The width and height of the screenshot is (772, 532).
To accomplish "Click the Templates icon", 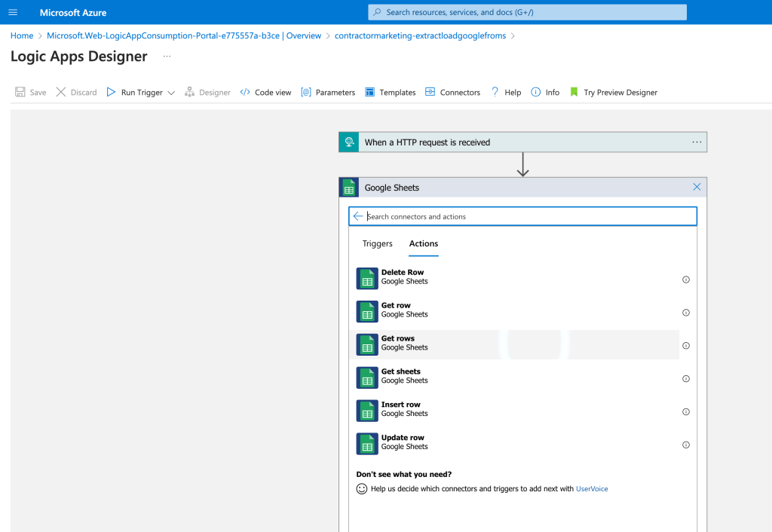I will click(x=369, y=92).
